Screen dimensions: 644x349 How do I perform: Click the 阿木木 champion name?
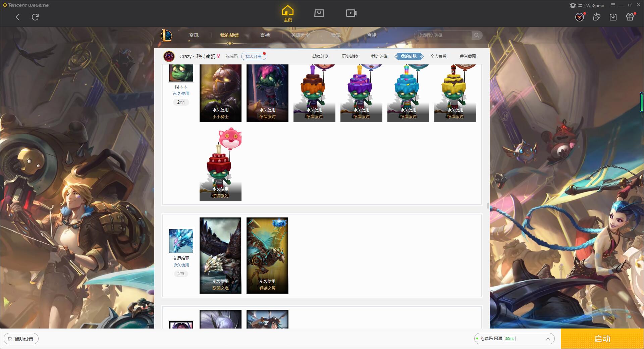[181, 87]
